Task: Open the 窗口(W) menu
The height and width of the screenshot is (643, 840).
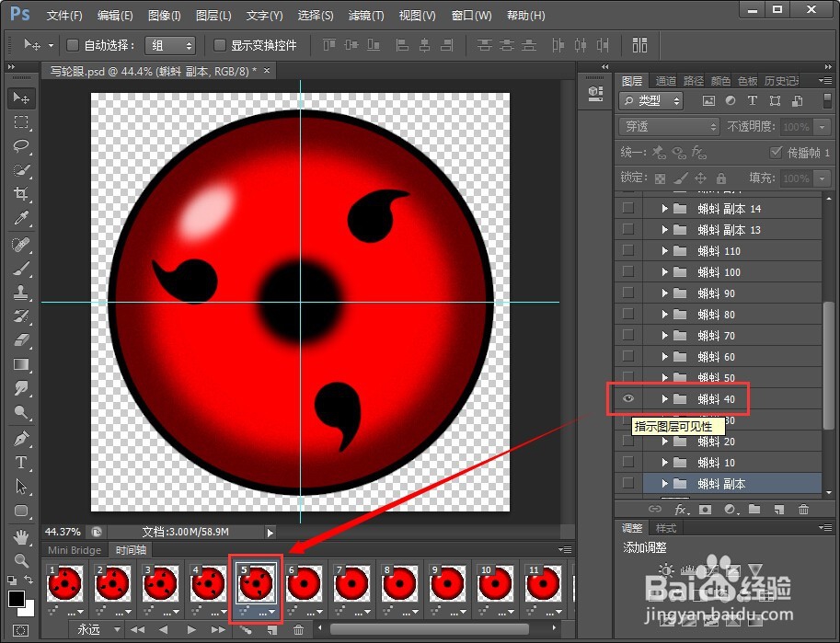Action: pyautogui.click(x=471, y=16)
